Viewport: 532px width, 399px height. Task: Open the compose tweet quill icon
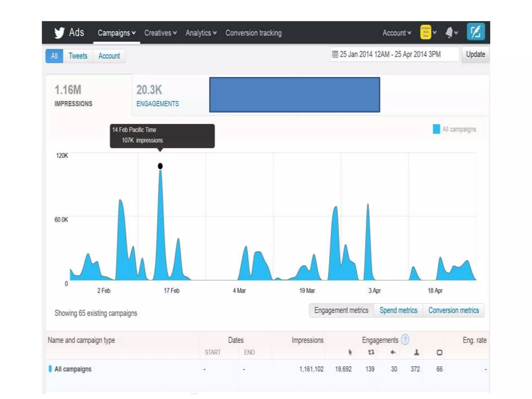476,32
